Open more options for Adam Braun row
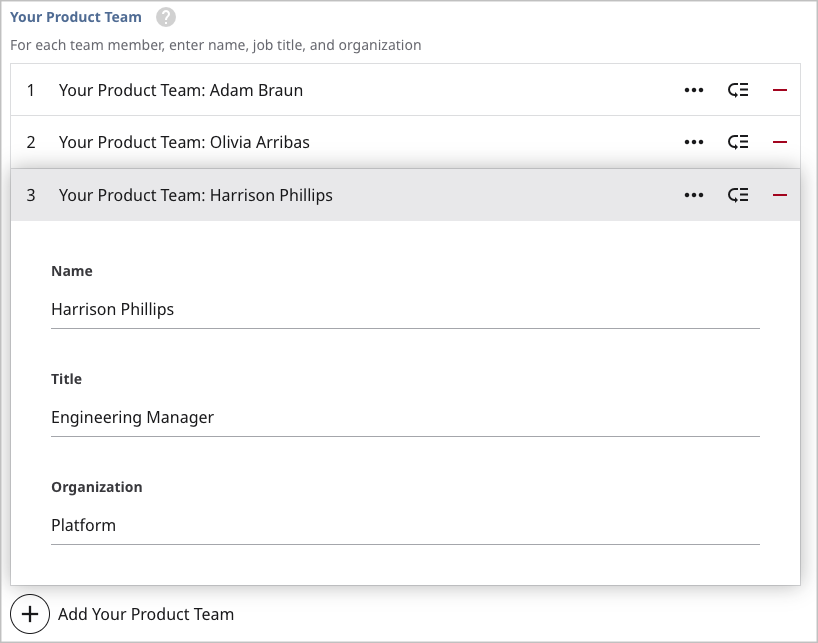The width and height of the screenshot is (818, 643). click(x=694, y=90)
